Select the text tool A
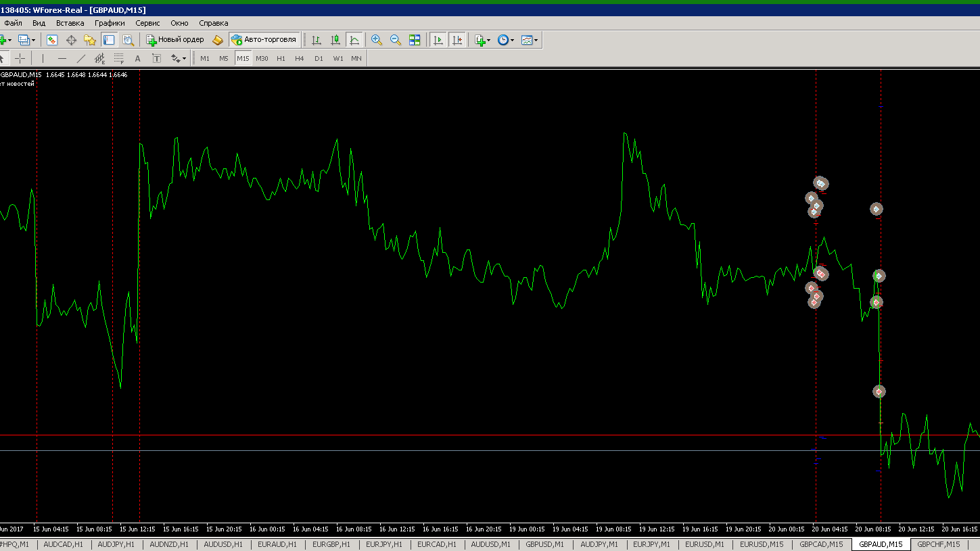The height and width of the screenshot is (551, 980). point(137,58)
